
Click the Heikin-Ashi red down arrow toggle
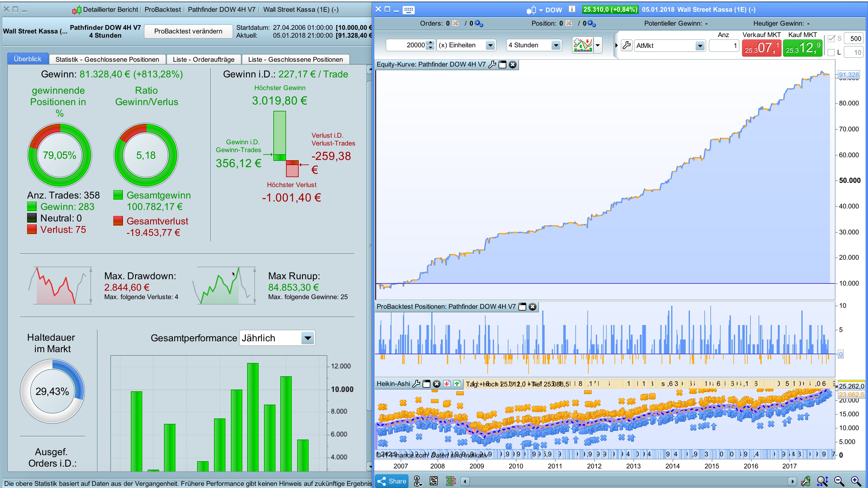tap(447, 383)
